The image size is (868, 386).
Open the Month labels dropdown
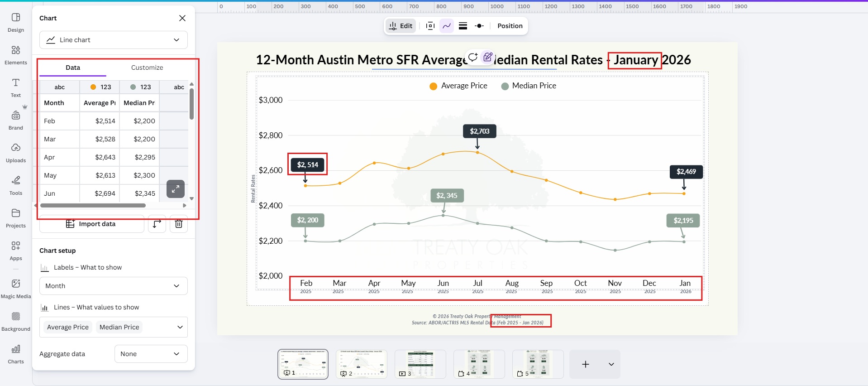pyautogui.click(x=114, y=286)
